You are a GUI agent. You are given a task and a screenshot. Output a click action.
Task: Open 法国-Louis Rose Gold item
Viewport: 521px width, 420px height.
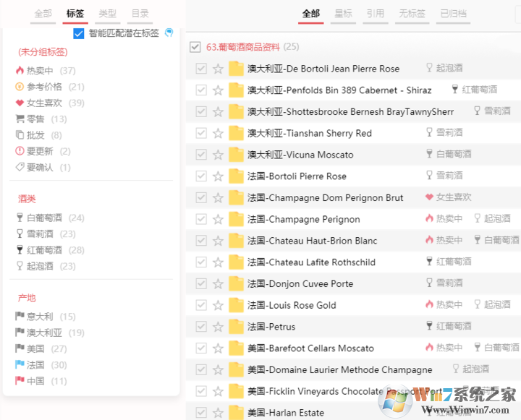tap(292, 305)
